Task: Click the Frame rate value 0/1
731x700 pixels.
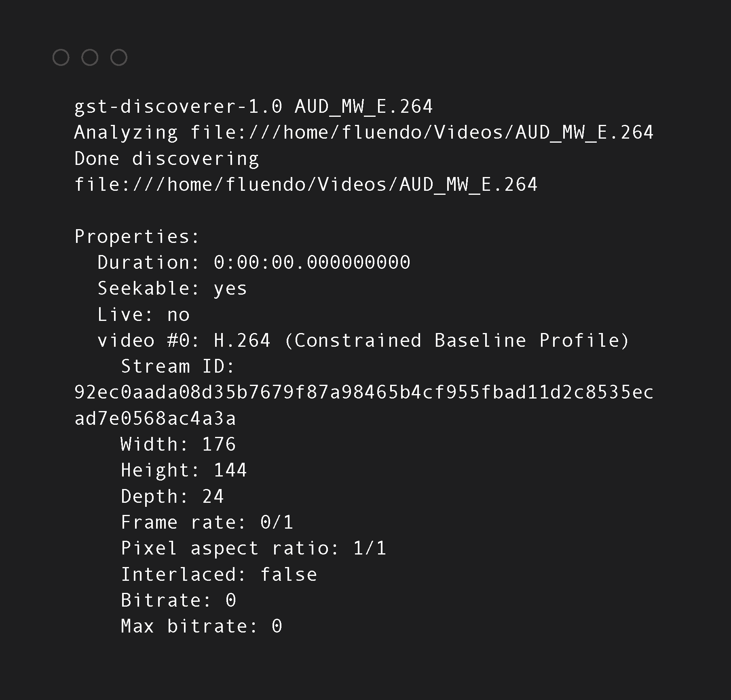Action: [277, 522]
